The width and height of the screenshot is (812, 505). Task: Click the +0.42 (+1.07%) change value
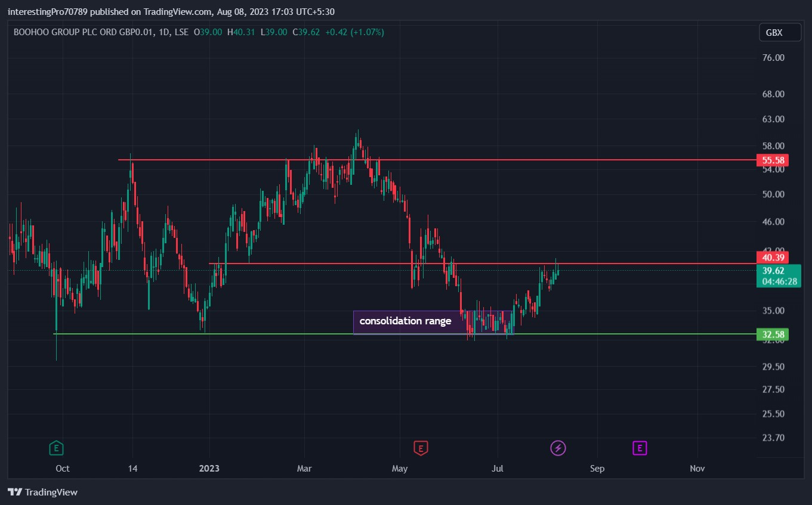coord(354,32)
